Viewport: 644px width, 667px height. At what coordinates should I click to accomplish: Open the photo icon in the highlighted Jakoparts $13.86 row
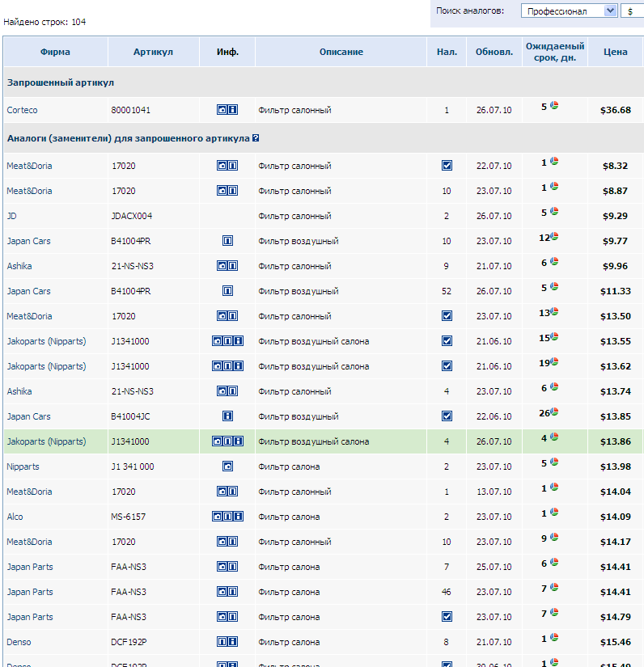[217, 441]
